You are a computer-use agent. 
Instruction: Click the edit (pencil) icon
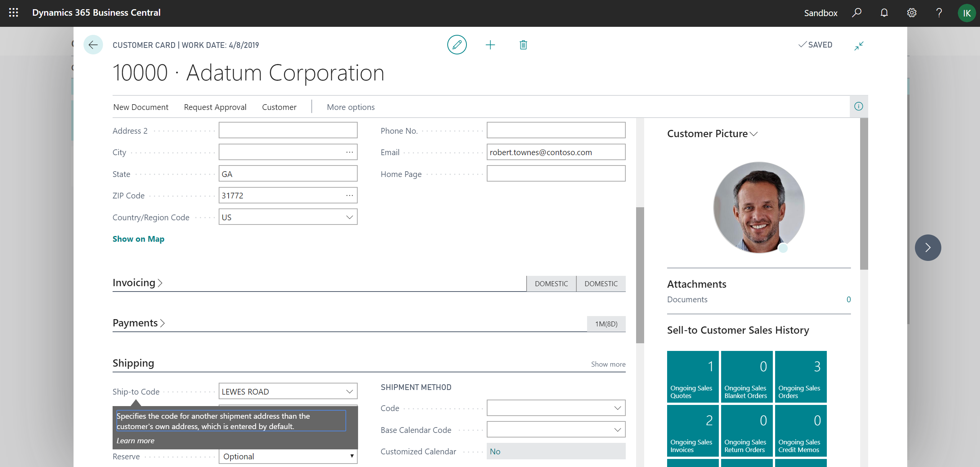tap(458, 44)
